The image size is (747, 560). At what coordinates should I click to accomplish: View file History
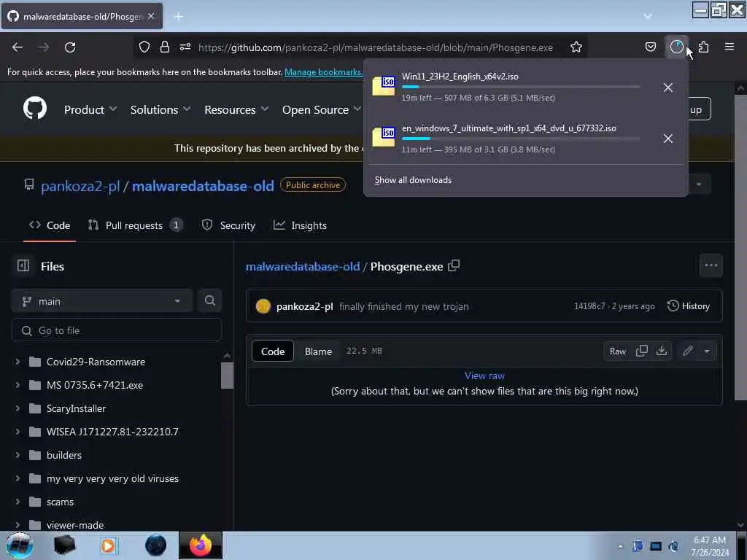(689, 306)
